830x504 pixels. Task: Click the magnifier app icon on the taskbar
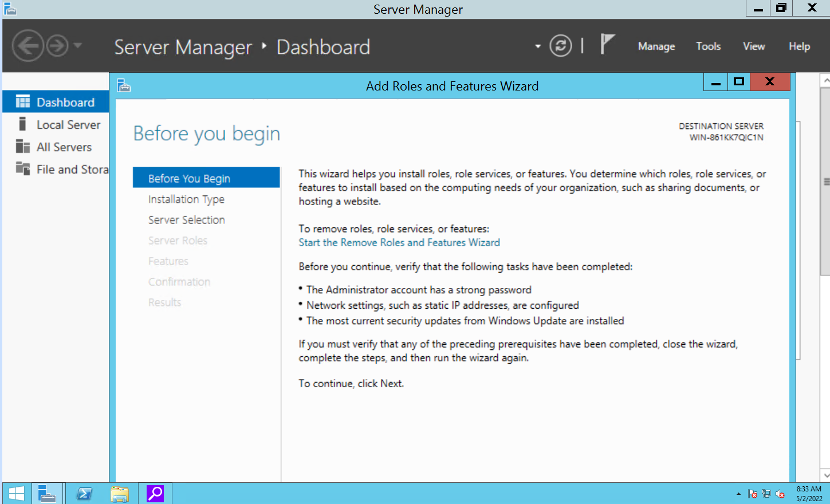(x=155, y=494)
